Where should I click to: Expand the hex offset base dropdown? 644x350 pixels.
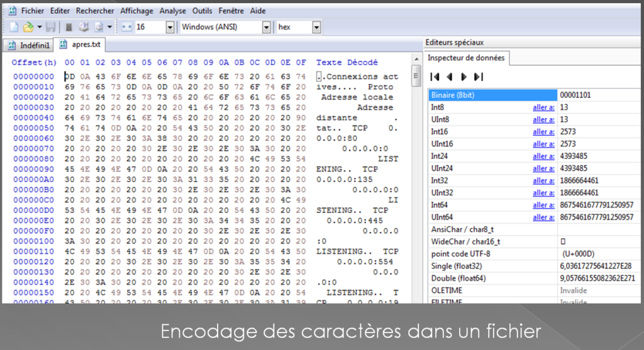tap(316, 27)
